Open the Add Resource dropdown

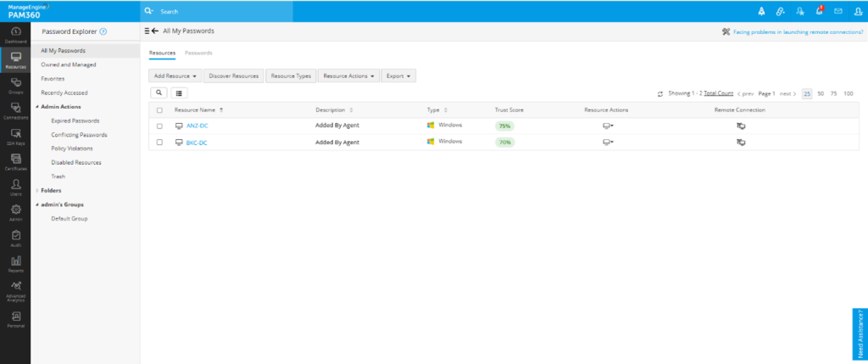pyautogui.click(x=175, y=76)
